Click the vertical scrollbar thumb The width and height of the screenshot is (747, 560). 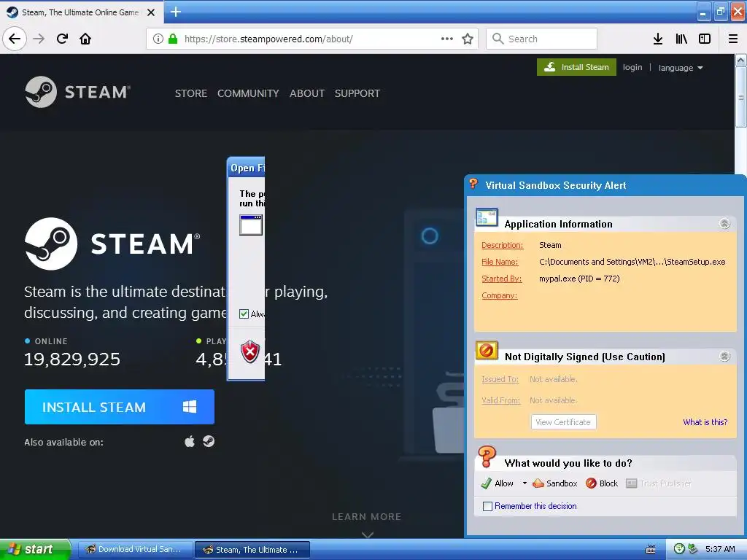coord(741,97)
